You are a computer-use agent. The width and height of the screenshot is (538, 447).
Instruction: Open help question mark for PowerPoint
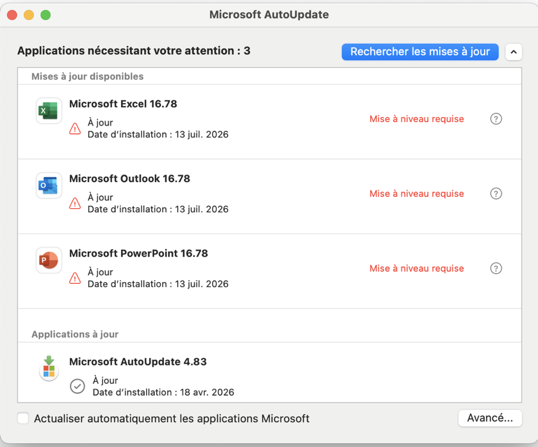point(496,268)
